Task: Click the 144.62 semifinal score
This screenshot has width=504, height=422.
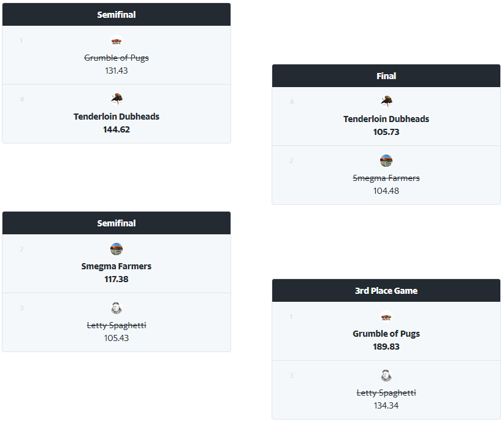Action: tap(116, 129)
